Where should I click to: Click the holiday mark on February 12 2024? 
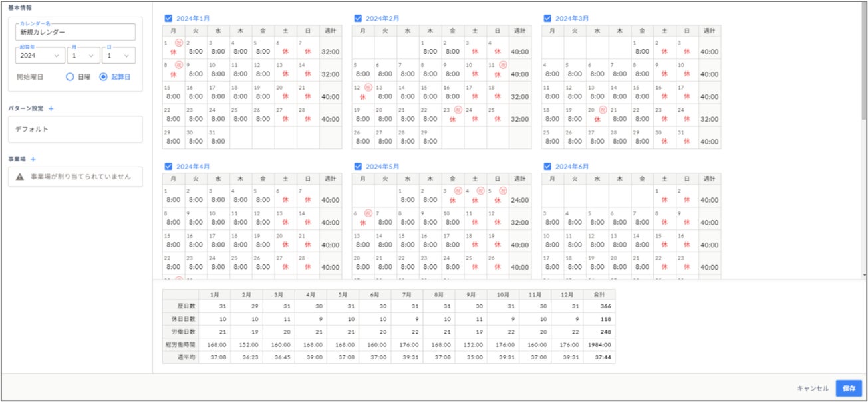point(368,88)
